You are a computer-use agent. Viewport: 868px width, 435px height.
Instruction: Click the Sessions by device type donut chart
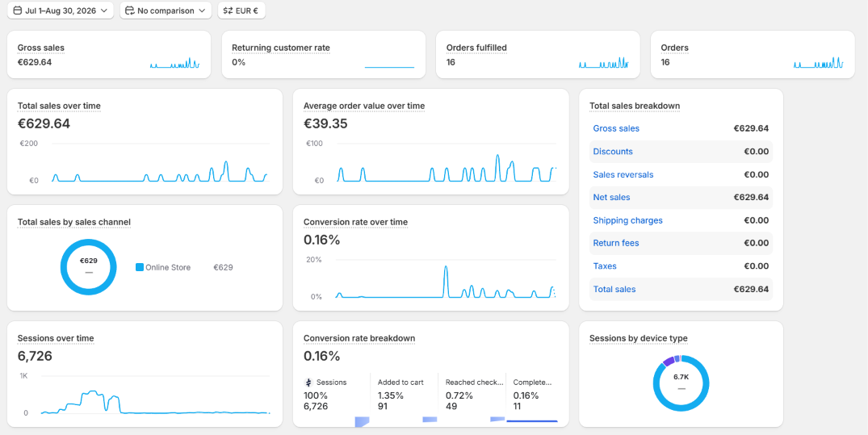click(681, 383)
